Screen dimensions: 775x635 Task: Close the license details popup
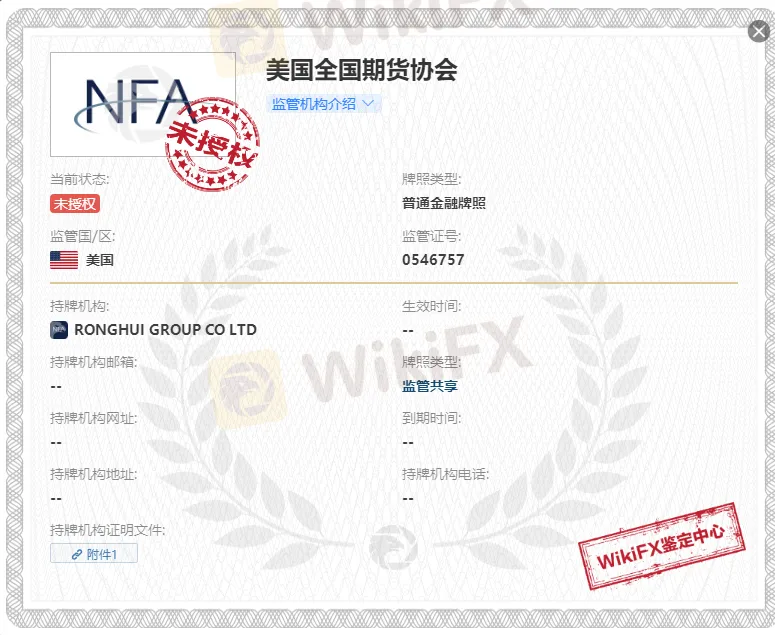pos(758,31)
